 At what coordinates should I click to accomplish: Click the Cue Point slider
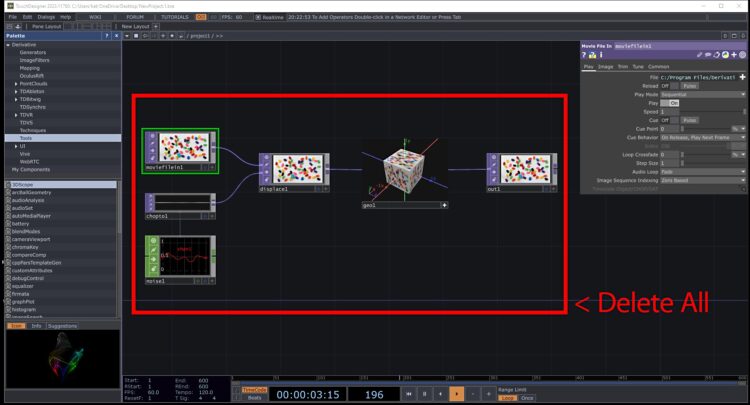pyautogui.click(x=706, y=129)
